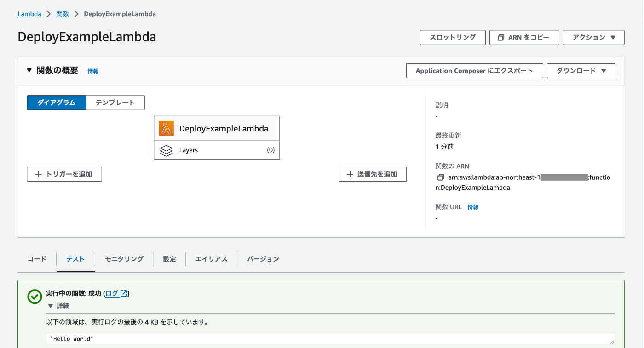Open the 関数 breadcrumb link
Image resolution: width=644 pixels, height=348 pixels.
[x=63, y=14]
